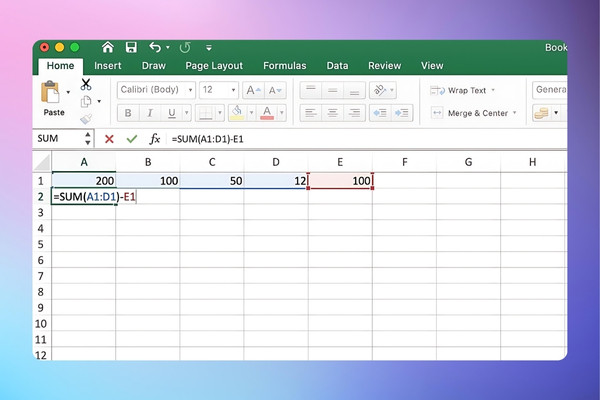Click formula bar text =SUM(A1:D1)-E1
Screen dimensions: 600x400
point(207,139)
